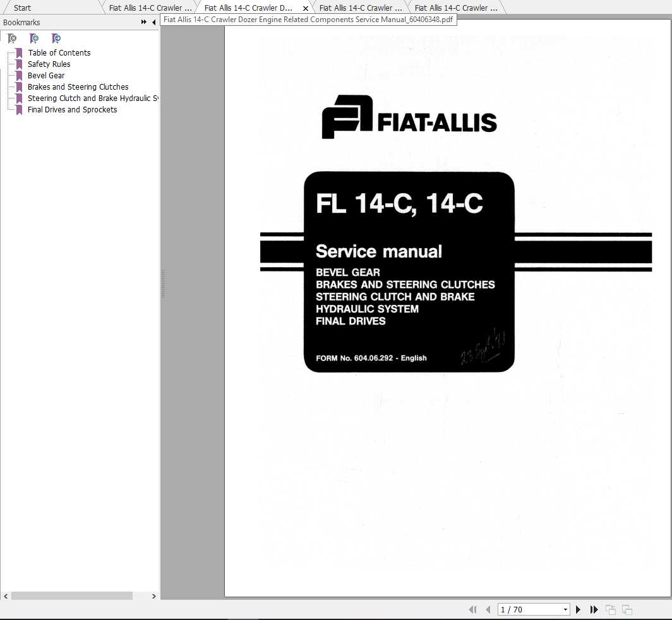Viewport: 672px width, 620px height.
Task: Switch to the Start tab
Action: [x=22, y=8]
